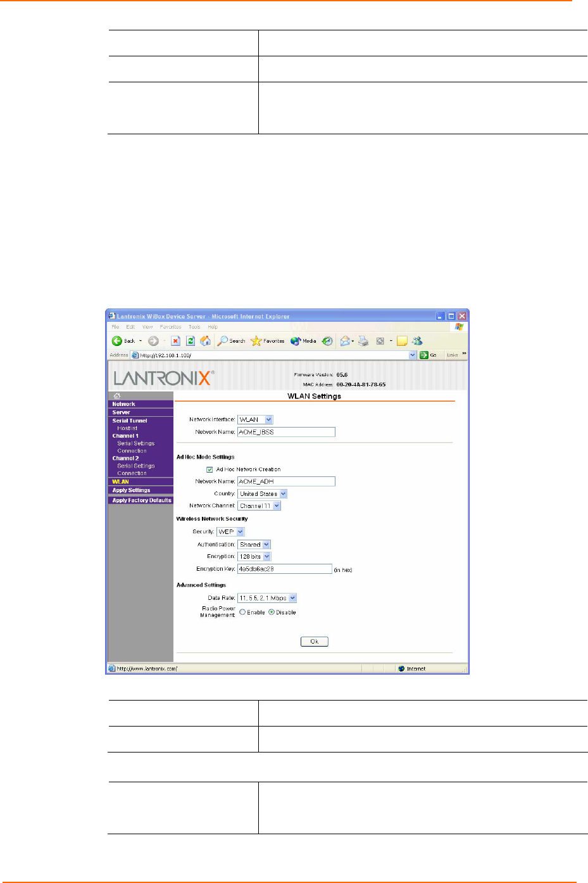Open the Favorites menu

click(171, 327)
